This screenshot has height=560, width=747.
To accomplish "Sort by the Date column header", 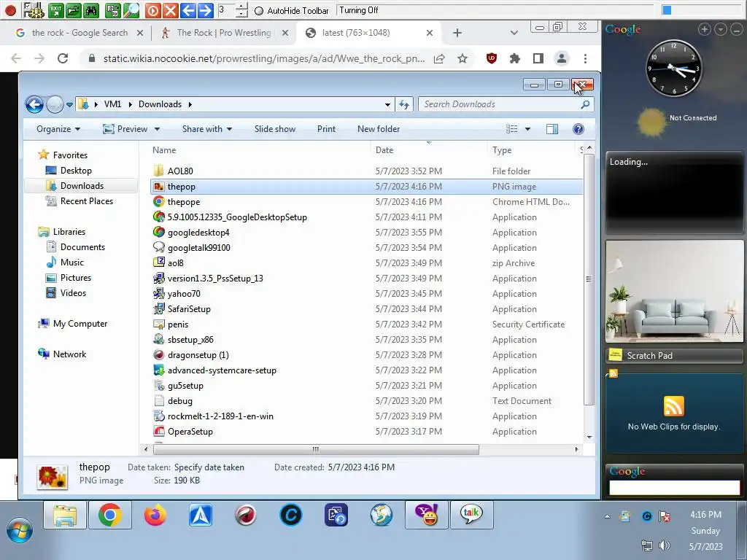I will point(384,150).
